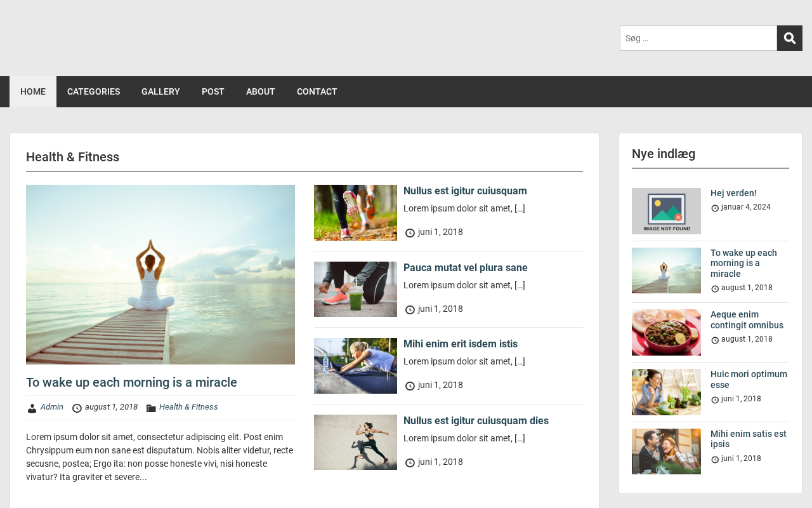The width and height of the screenshot is (812, 508).
Task: Click clock icon under 'Mihi enim erit isdem istis'
Action: click(410, 386)
